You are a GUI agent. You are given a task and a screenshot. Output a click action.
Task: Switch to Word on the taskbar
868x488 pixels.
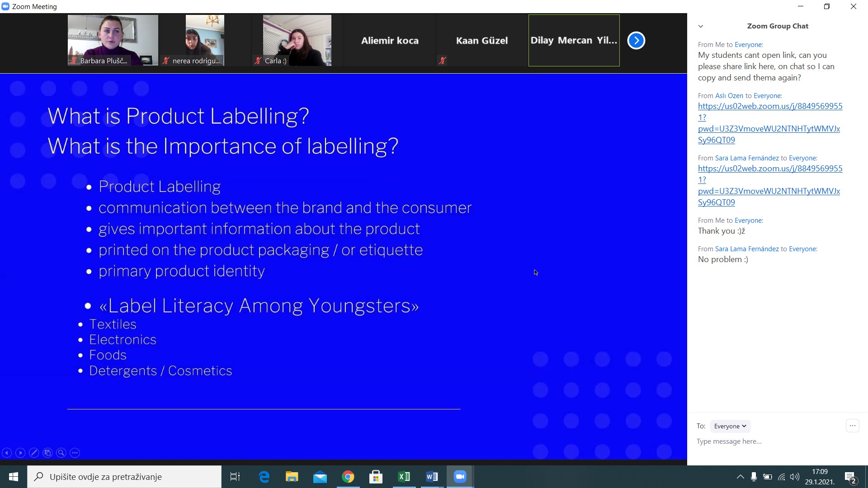click(432, 477)
